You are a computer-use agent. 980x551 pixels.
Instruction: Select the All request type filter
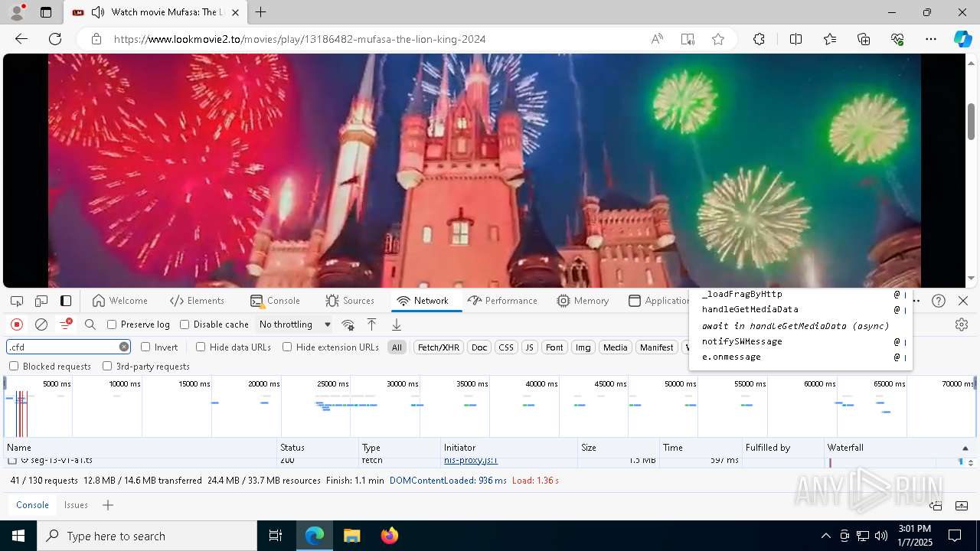coord(397,347)
